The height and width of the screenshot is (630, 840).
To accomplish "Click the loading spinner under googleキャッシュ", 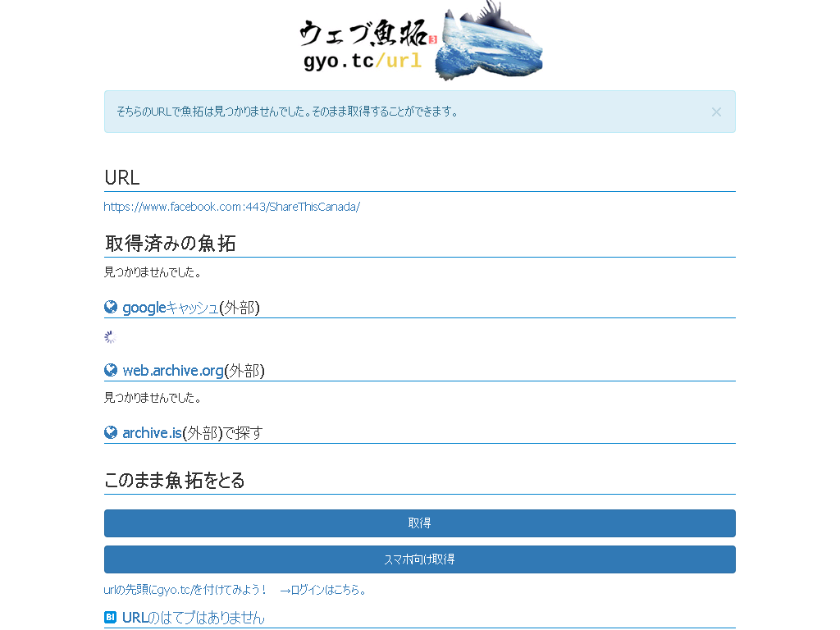I will click(x=110, y=337).
